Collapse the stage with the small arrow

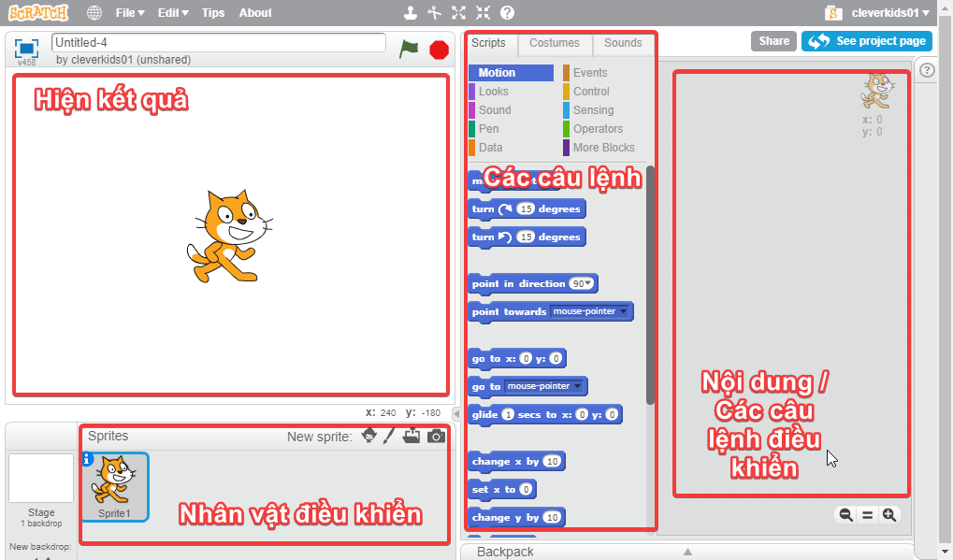[456, 413]
